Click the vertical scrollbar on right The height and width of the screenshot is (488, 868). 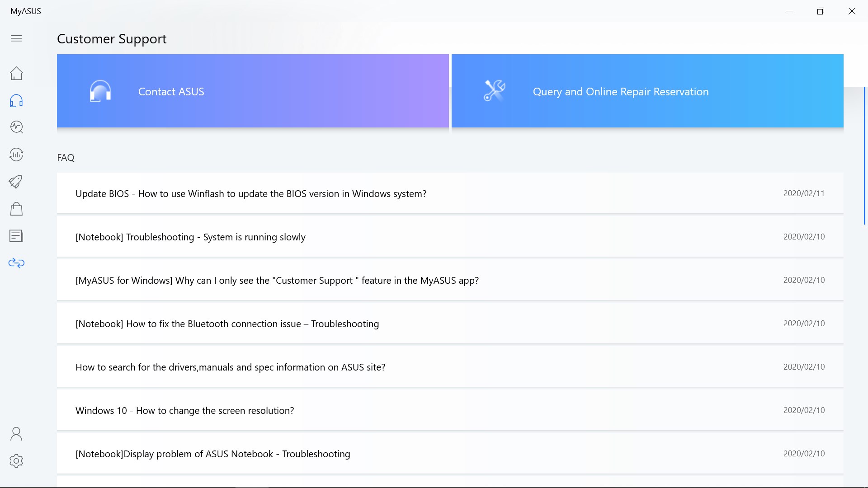pos(864,156)
